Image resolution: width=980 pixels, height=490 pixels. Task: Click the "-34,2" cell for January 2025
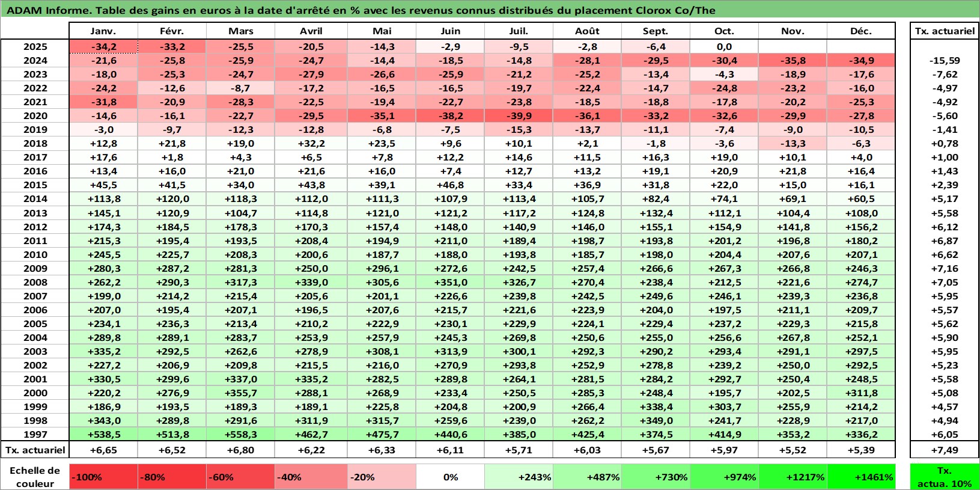tap(103, 47)
